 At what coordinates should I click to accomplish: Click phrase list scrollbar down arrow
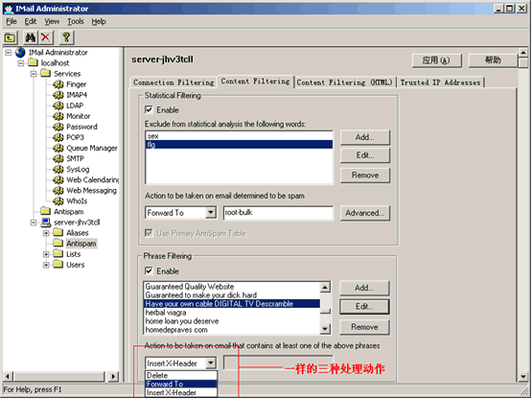pyautogui.click(x=325, y=328)
